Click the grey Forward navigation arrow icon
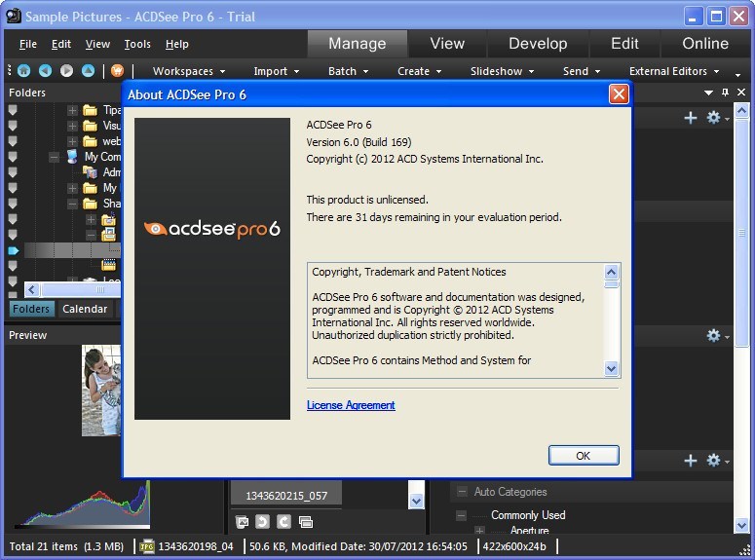This screenshot has width=755, height=560. coord(66,71)
